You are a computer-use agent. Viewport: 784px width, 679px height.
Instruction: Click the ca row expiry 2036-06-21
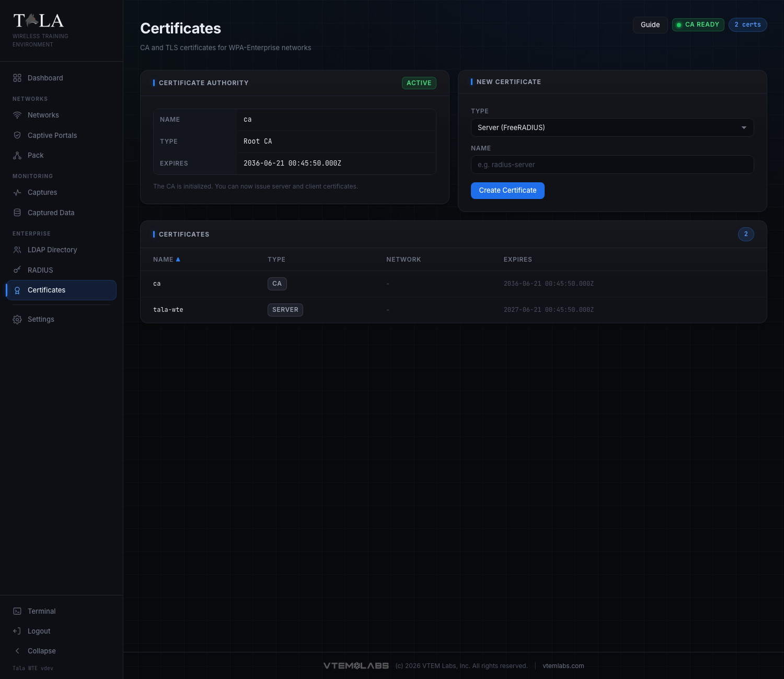548,284
